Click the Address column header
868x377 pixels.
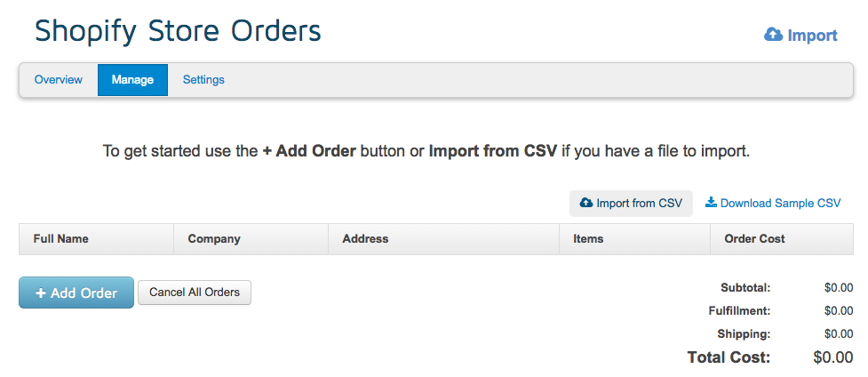pos(365,239)
